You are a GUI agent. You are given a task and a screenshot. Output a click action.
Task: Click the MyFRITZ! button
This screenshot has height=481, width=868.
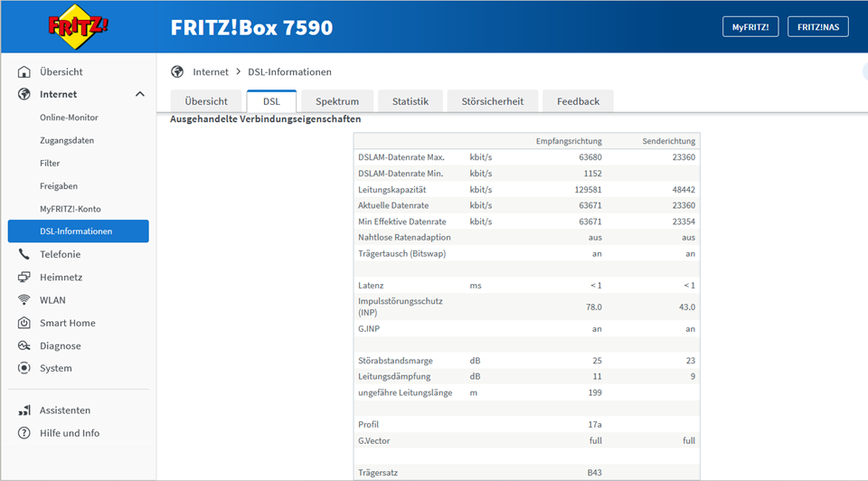pos(750,26)
